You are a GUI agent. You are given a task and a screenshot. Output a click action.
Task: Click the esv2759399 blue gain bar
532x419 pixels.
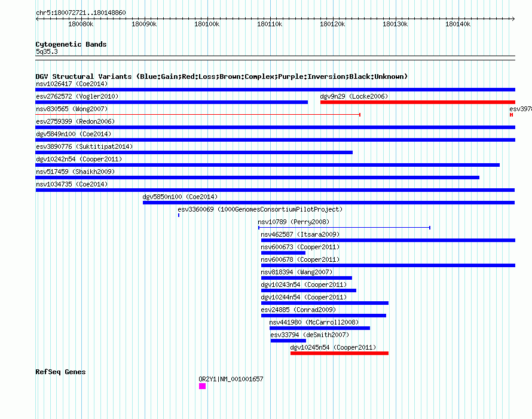(276, 127)
